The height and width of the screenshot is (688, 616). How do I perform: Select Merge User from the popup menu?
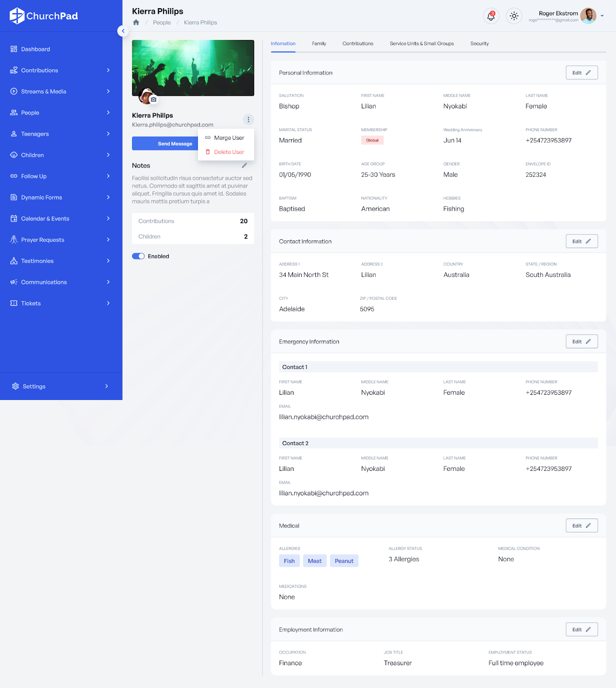tap(229, 138)
